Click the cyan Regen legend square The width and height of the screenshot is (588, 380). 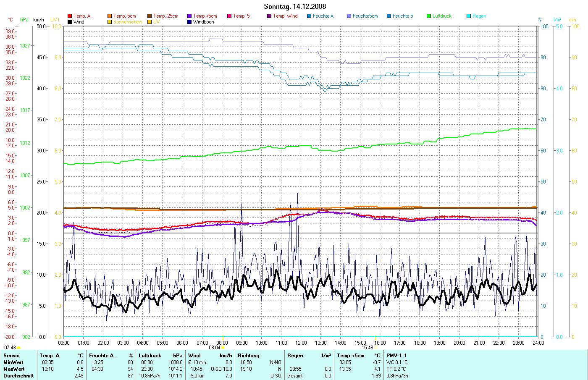coord(469,16)
